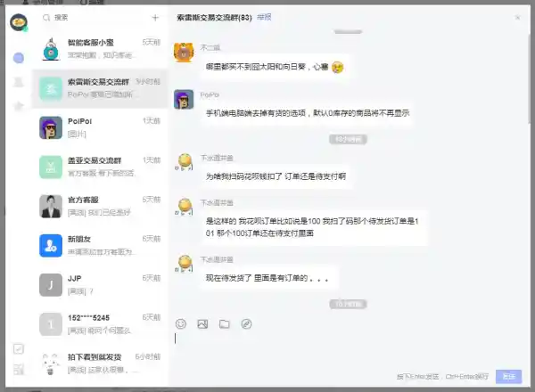The image size is (535, 392).
Task: Click the emoji smiley icon in input toolbar
Action: pos(180,323)
